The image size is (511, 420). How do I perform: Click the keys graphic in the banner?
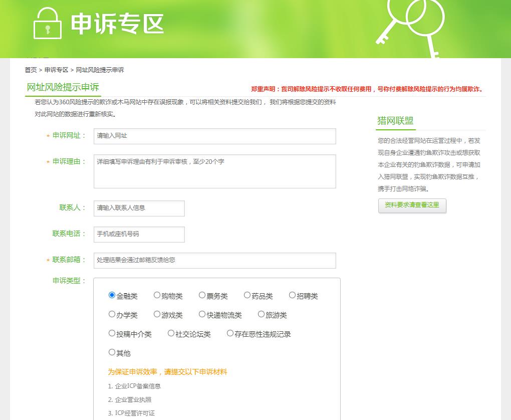pos(410,25)
